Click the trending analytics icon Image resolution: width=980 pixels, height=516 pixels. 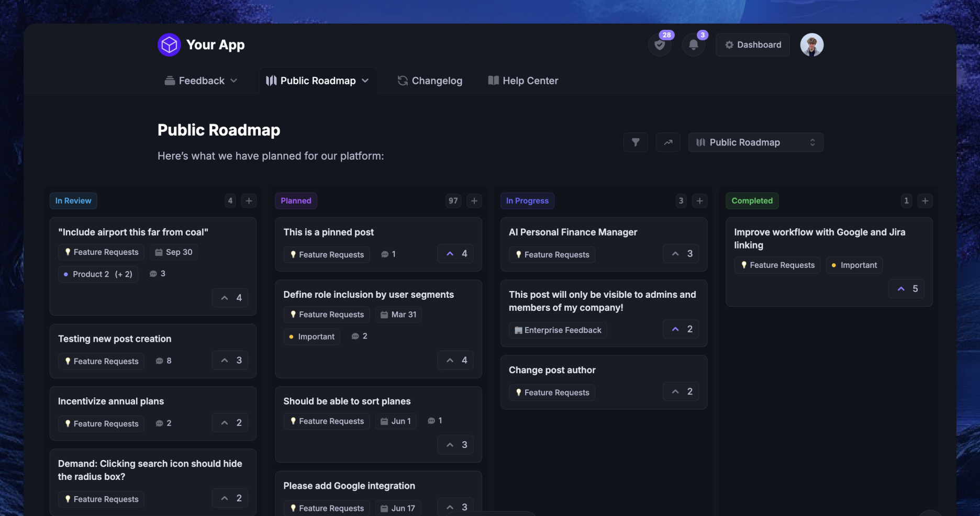667,142
